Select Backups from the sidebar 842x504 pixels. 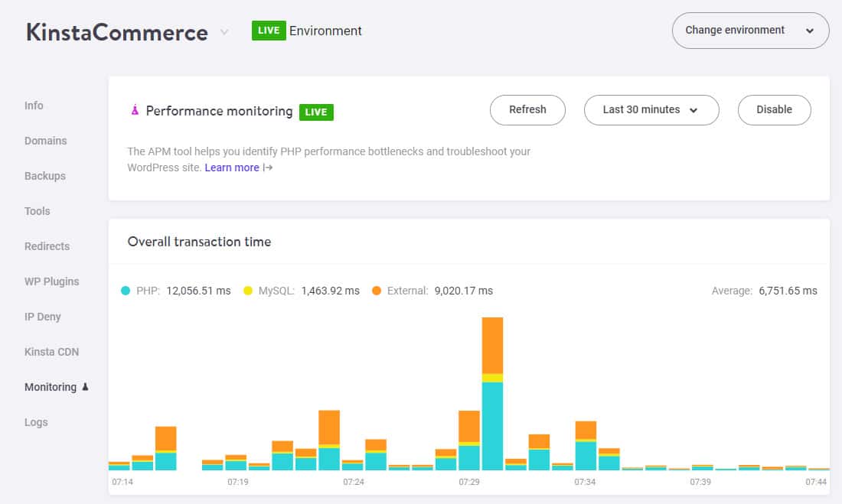(x=44, y=176)
